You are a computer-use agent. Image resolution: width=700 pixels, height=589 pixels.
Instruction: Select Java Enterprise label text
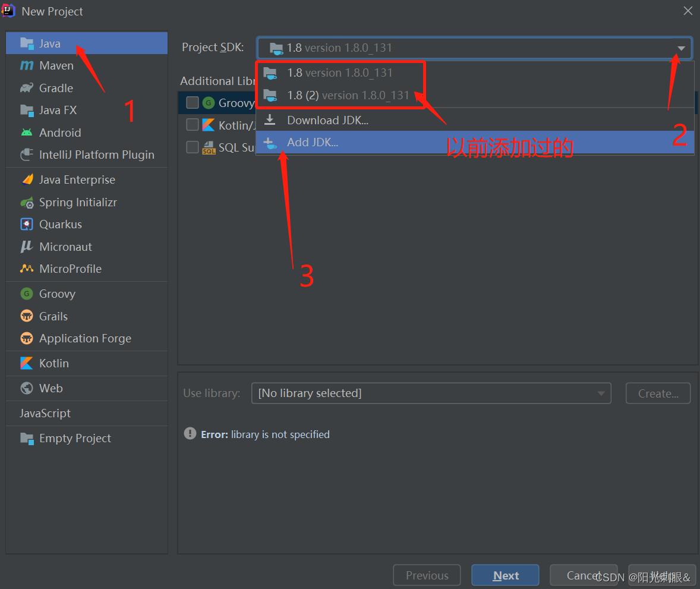tap(77, 179)
